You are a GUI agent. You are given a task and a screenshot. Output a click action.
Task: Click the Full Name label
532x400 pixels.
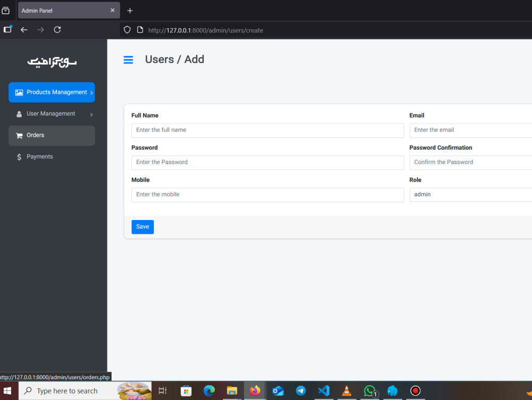145,116
